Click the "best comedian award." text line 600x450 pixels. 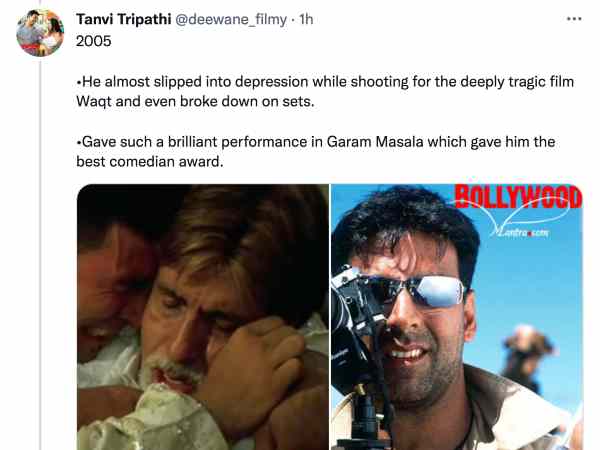click(150, 161)
